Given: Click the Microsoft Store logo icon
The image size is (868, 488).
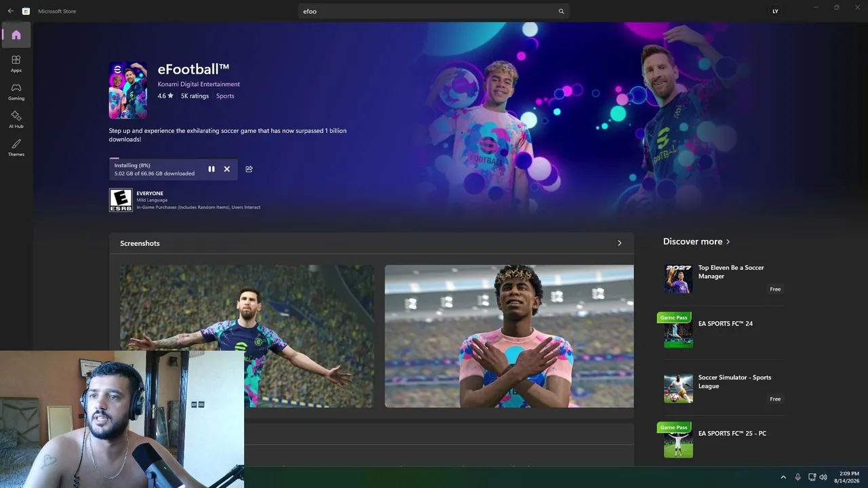Looking at the screenshot, I should pos(26,11).
